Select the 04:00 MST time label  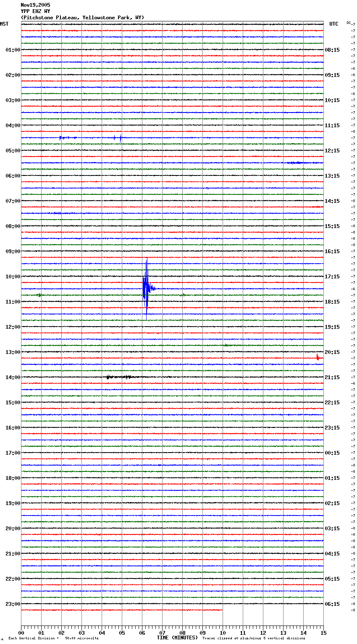pos(13,126)
